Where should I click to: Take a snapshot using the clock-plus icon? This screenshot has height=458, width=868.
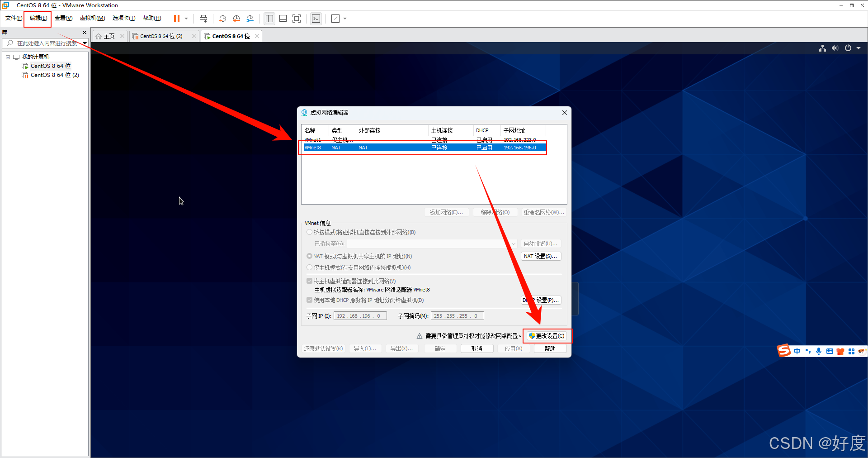[x=223, y=19]
